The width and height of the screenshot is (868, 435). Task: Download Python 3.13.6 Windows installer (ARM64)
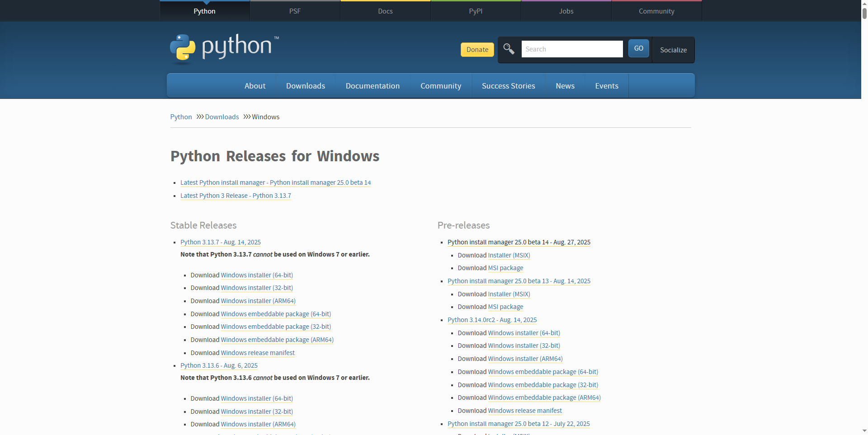point(258,424)
